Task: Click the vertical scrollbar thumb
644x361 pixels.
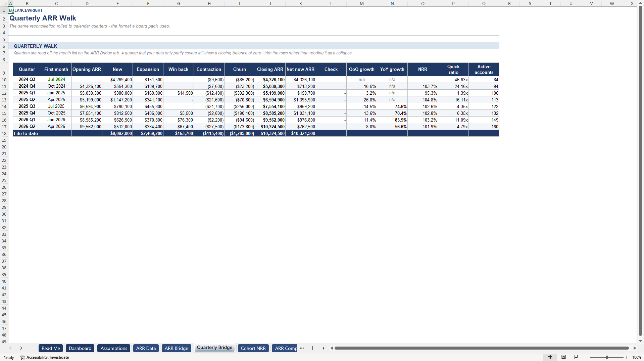Action: [x=640, y=171]
